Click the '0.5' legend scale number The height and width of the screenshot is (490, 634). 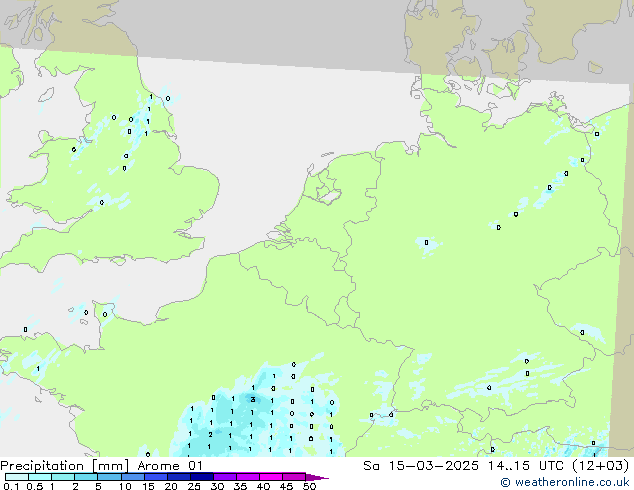coord(35,486)
